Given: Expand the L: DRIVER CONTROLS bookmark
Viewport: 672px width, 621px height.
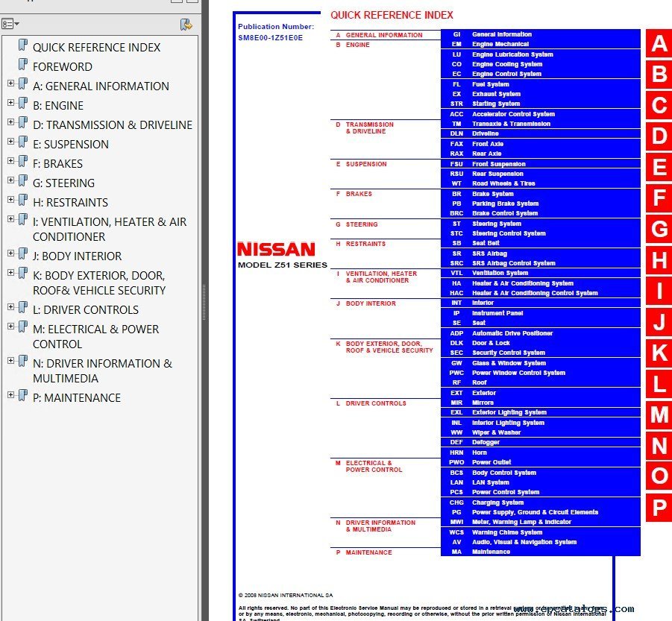Looking at the screenshot, I should coord(10,306).
